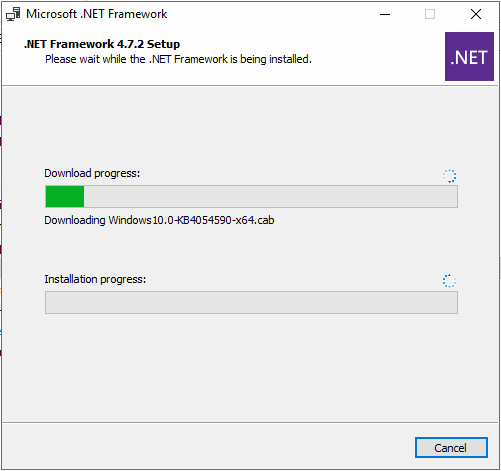
Task: Cancel the .NET Framework installation
Action: point(451,448)
